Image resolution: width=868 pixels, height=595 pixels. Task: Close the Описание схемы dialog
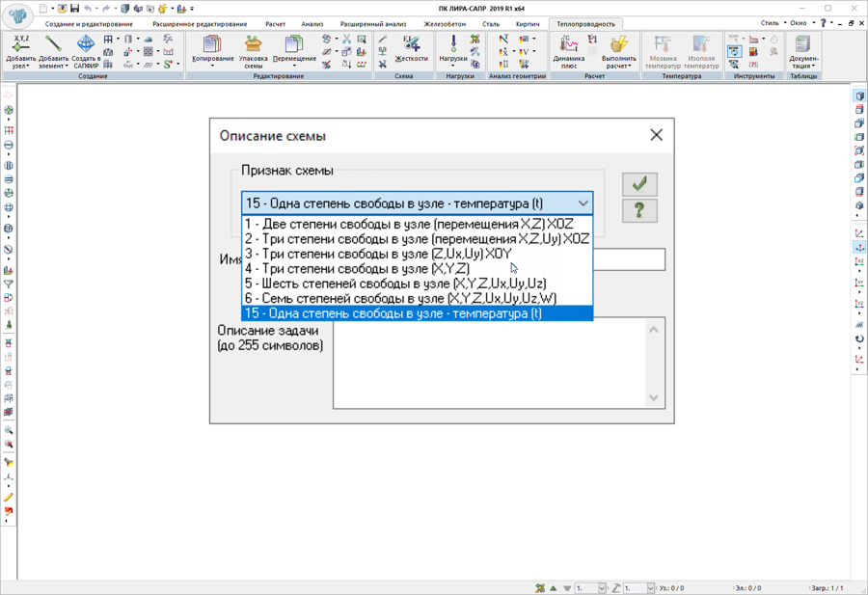pyautogui.click(x=656, y=135)
